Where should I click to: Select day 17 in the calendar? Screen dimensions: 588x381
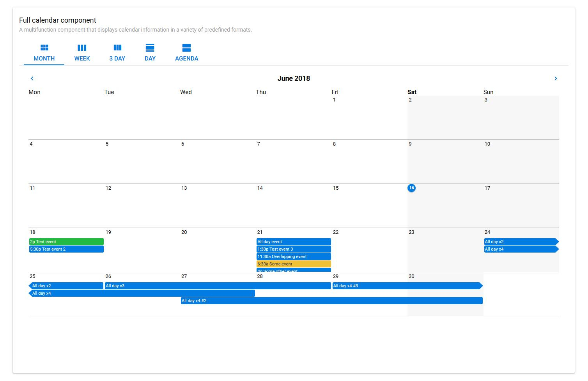[x=487, y=188]
